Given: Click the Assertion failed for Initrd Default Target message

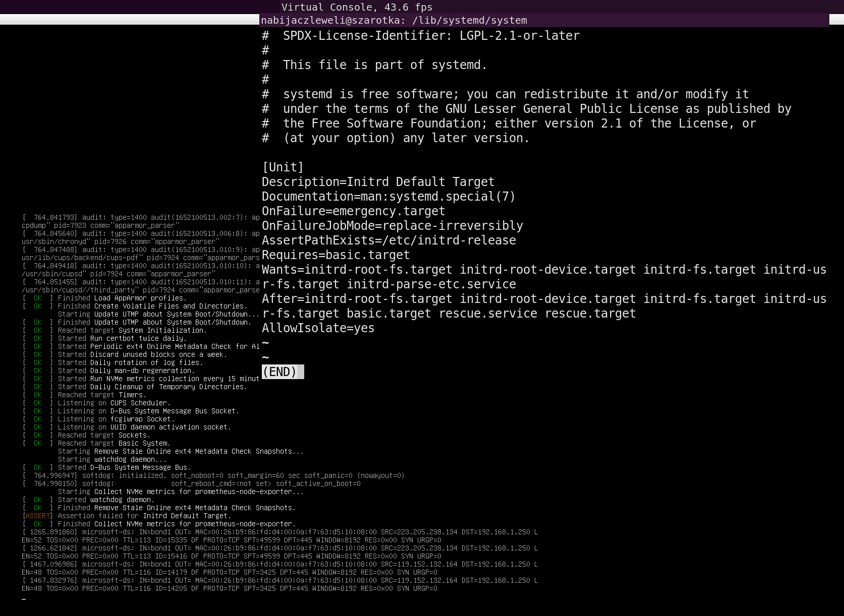Looking at the screenshot, I should point(144,516).
